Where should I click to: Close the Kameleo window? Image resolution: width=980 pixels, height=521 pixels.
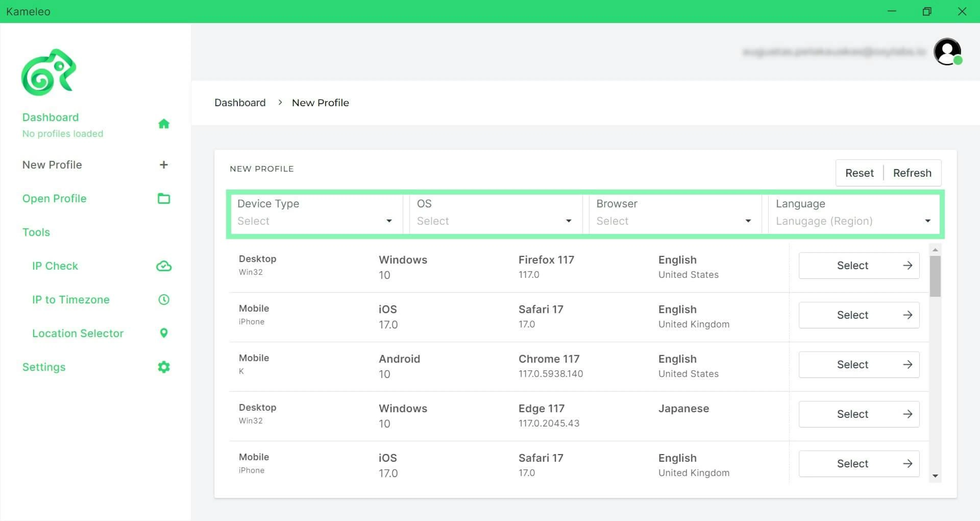tap(962, 11)
